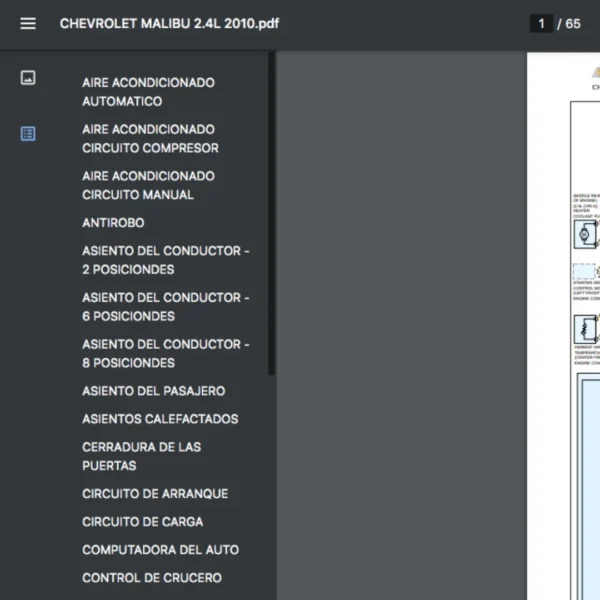The image size is (600, 600).
Task: Open CIRCUITO DE CARGA outline item
Action: point(142,522)
